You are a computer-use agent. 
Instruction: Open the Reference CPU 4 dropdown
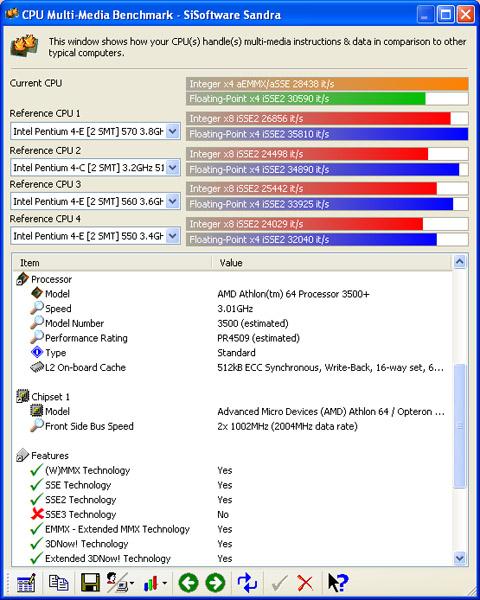click(173, 236)
